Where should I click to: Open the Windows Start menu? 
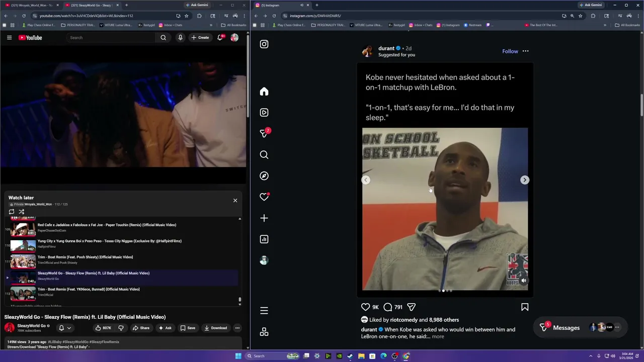coord(238,356)
